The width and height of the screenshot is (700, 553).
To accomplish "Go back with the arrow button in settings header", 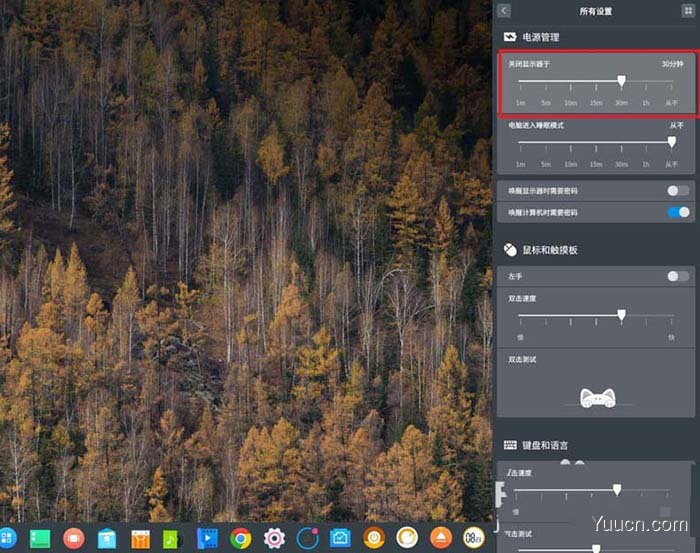I will tap(504, 11).
